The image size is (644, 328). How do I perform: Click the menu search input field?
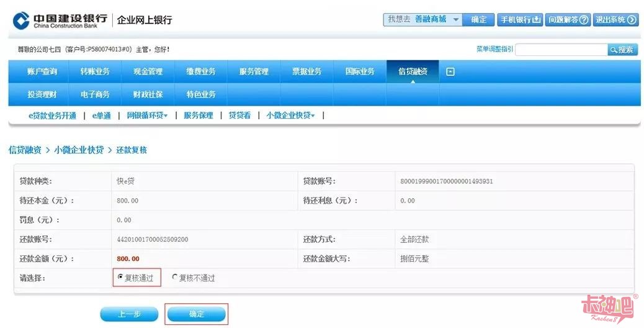(561, 50)
